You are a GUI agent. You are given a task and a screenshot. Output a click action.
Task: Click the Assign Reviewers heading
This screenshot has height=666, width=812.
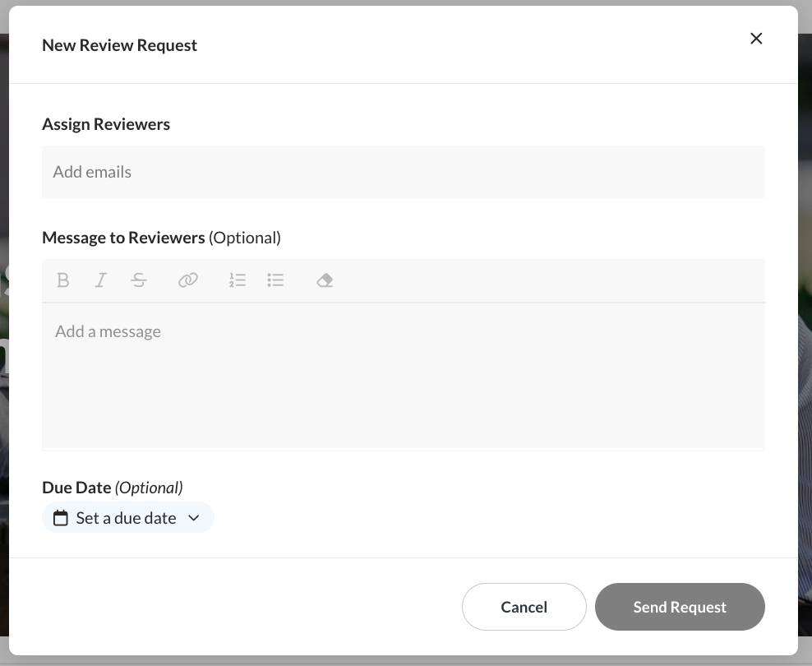tap(106, 124)
